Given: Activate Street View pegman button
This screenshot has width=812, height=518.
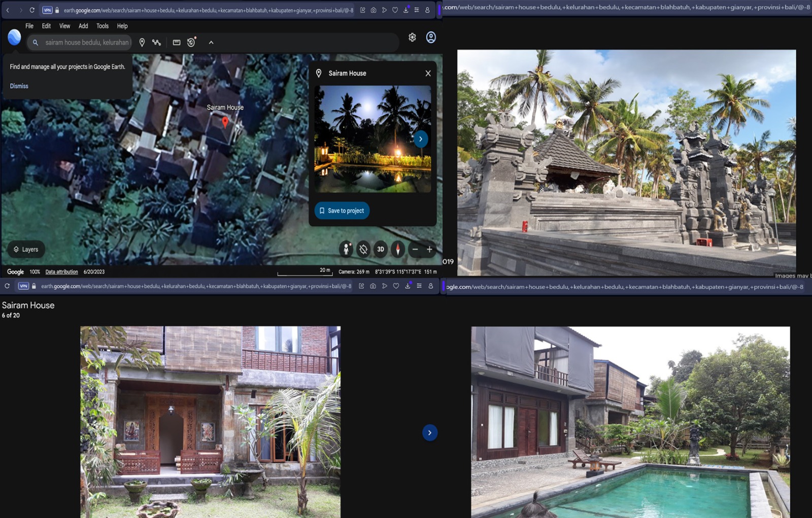Looking at the screenshot, I should pyautogui.click(x=346, y=249).
